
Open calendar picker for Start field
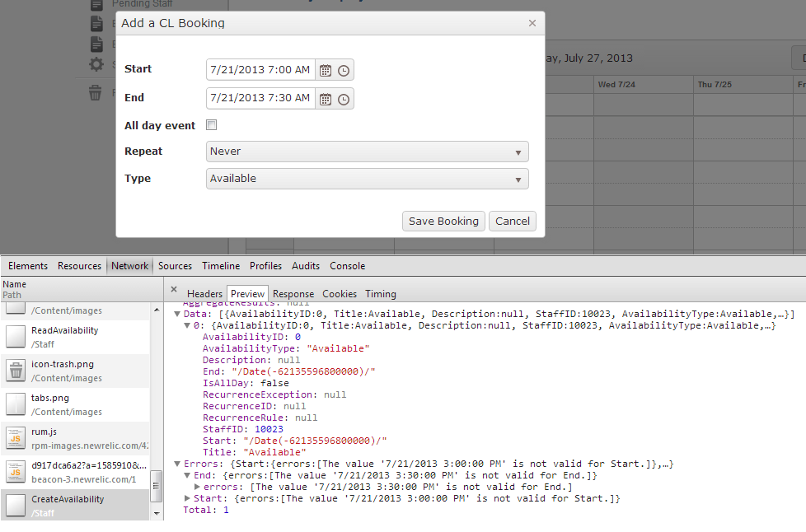[x=326, y=70]
